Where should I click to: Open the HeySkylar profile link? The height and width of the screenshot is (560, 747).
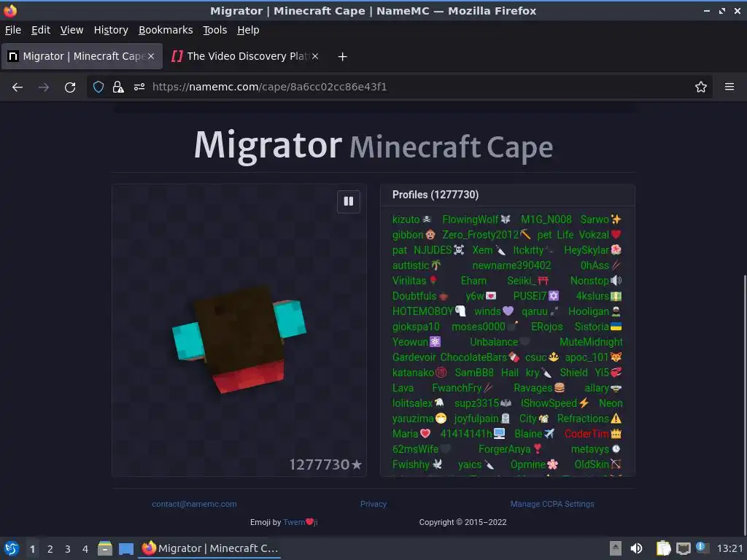587,250
